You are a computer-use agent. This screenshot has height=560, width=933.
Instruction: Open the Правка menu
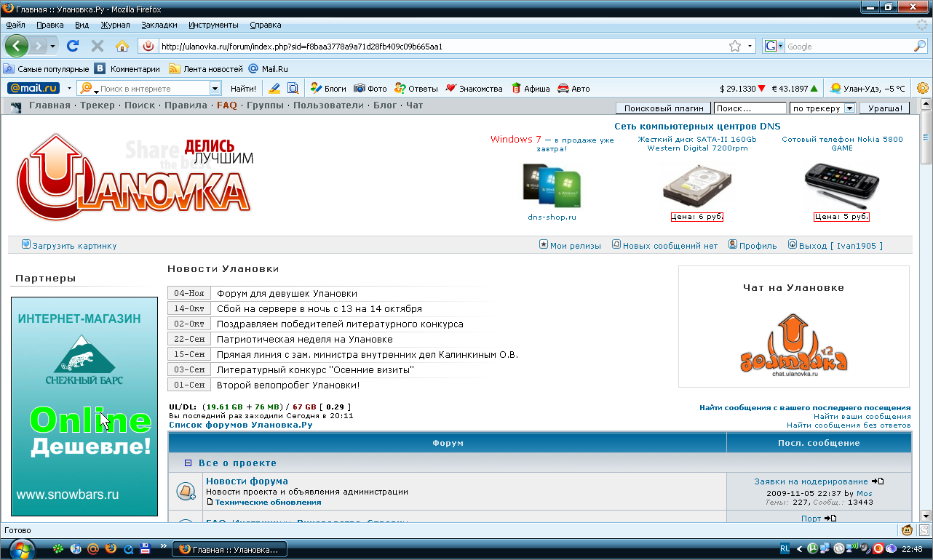[50, 25]
